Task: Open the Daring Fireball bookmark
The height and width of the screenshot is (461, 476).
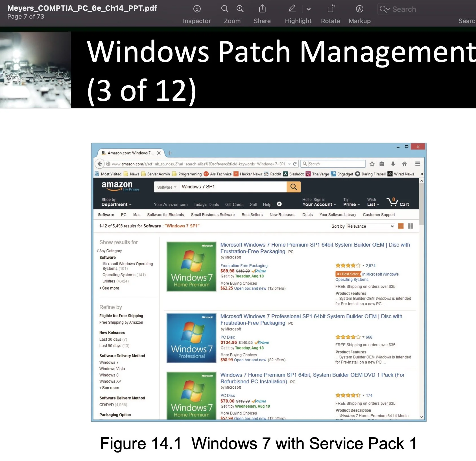Action: (370, 174)
